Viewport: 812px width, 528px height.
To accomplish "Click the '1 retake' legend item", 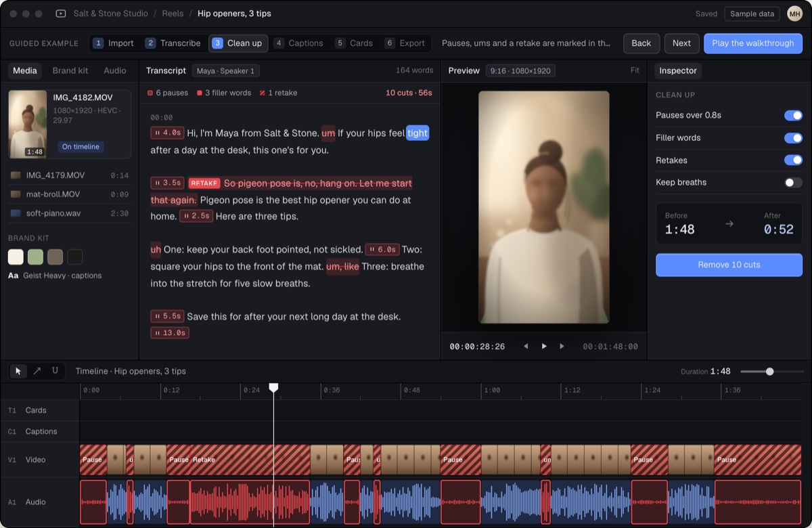I will click(278, 93).
